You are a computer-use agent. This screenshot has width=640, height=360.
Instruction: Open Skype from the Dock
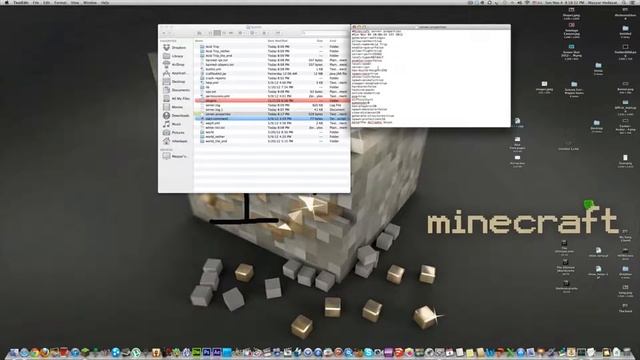[369, 352]
